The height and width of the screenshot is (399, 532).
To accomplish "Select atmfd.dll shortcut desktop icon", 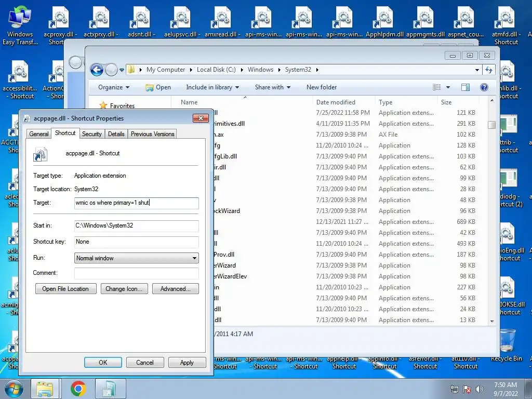I will point(506,25).
